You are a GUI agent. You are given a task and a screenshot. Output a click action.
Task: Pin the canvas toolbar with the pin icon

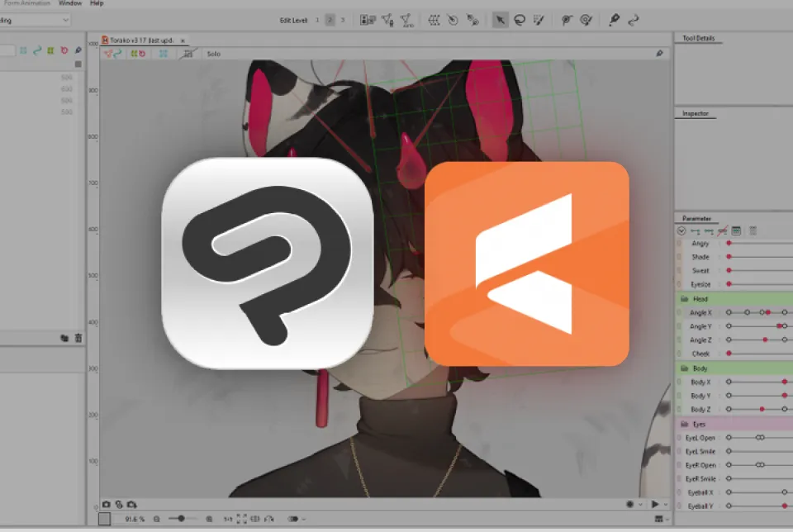click(x=659, y=53)
